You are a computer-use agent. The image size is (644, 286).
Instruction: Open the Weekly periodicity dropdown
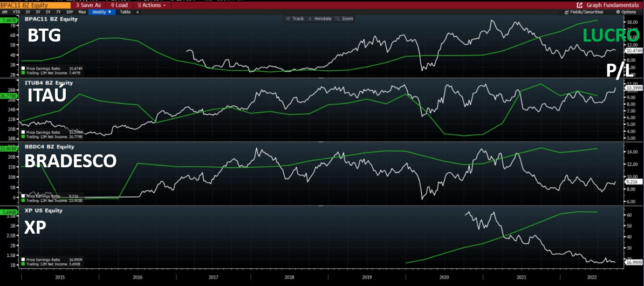[x=102, y=12]
